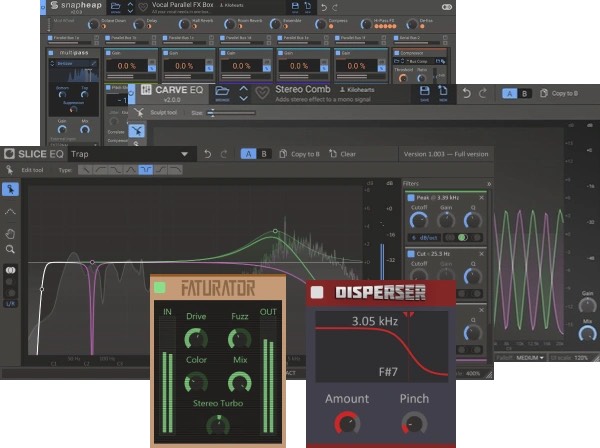Select state B in Carve EQ
600x448 pixels.
click(x=524, y=93)
